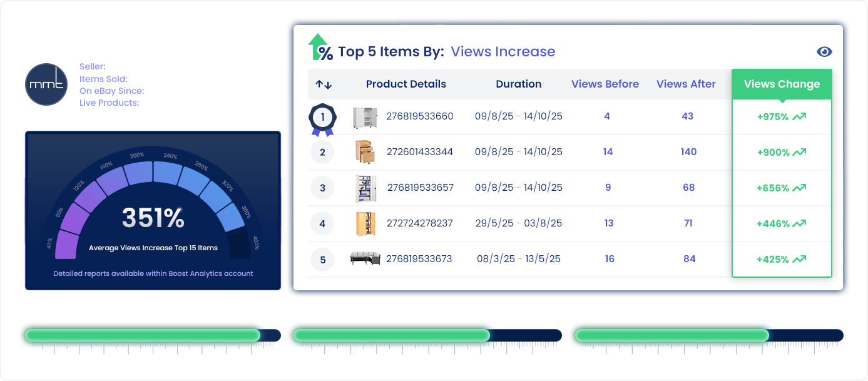This screenshot has height=381, width=868.
Task: Select the rank 3 circle badge
Action: tap(322, 188)
